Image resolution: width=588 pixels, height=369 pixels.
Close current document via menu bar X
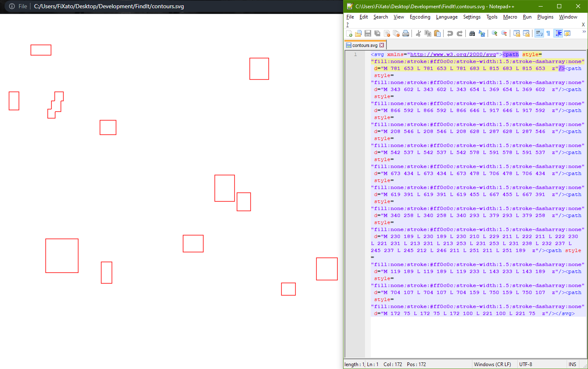tap(583, 25)
